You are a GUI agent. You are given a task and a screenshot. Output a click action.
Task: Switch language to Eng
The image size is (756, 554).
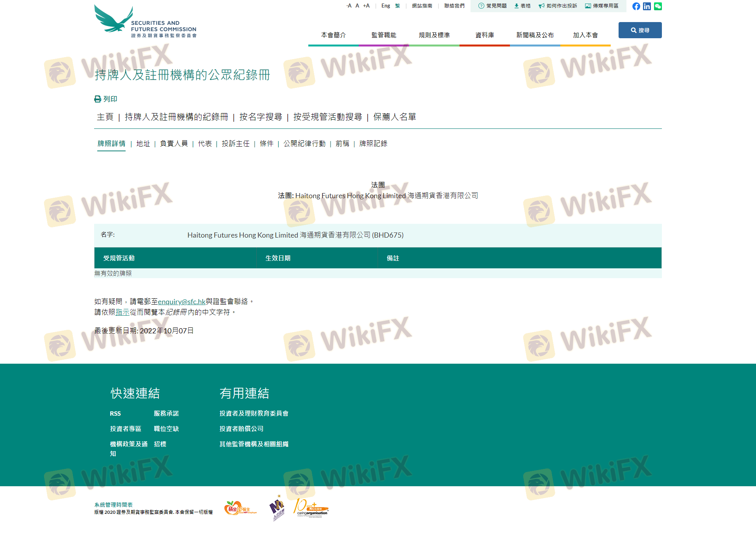point(385,6)
